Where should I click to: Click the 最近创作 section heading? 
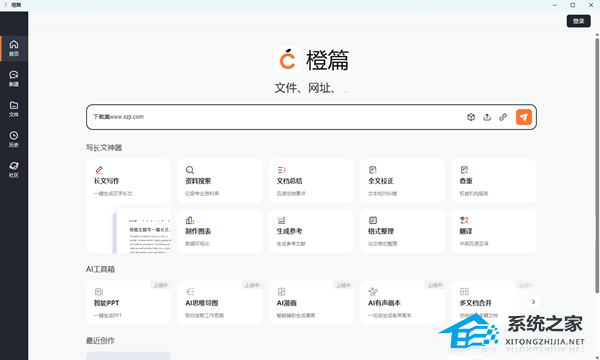(x=100, y=340)
